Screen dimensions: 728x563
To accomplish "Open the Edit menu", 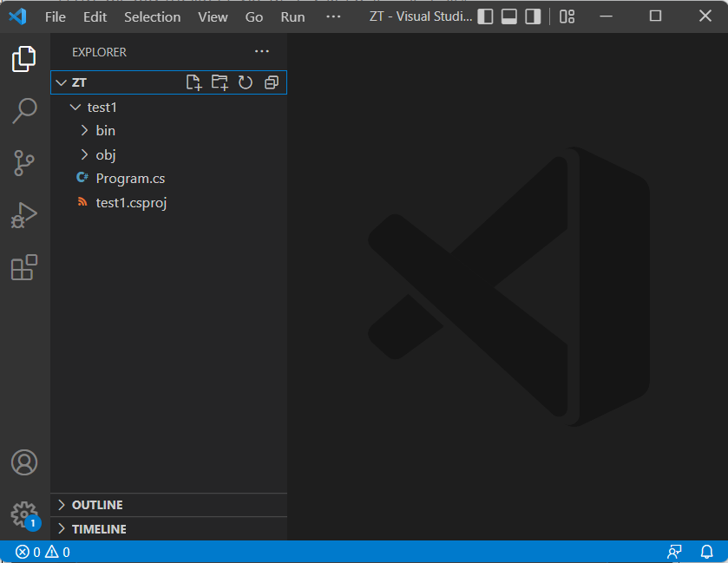I will (x=95, y=17).
